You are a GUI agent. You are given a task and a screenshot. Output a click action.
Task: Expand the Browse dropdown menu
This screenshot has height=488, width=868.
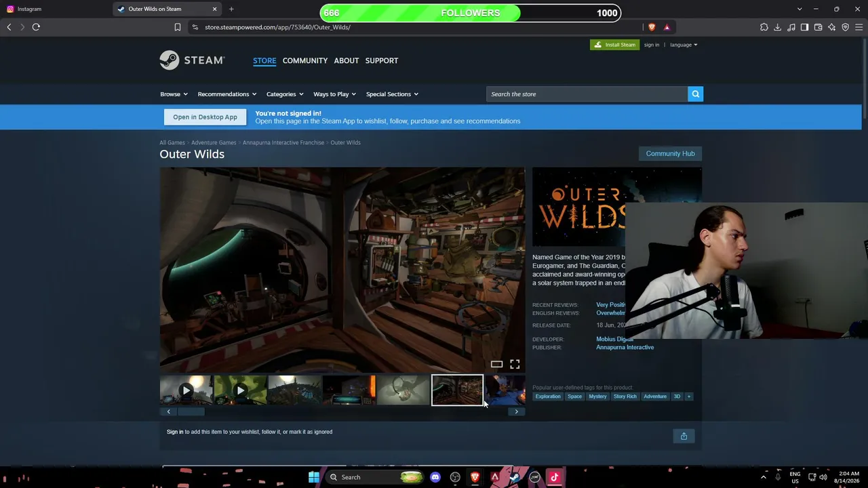point(174,94)
